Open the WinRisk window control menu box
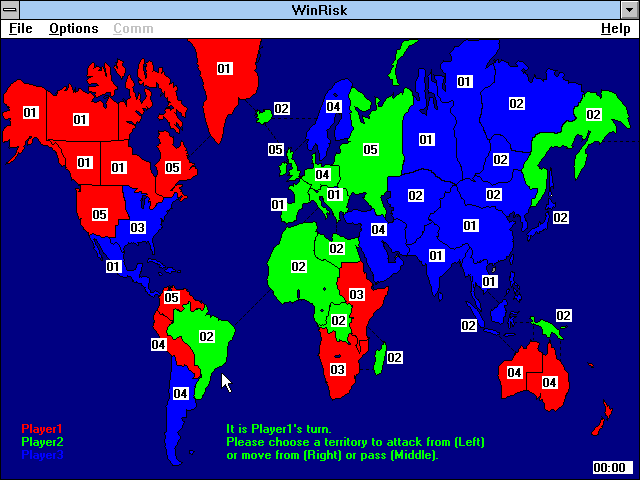Image resolution: width=640 pixels, height=480 pixels. pos(10,10)
